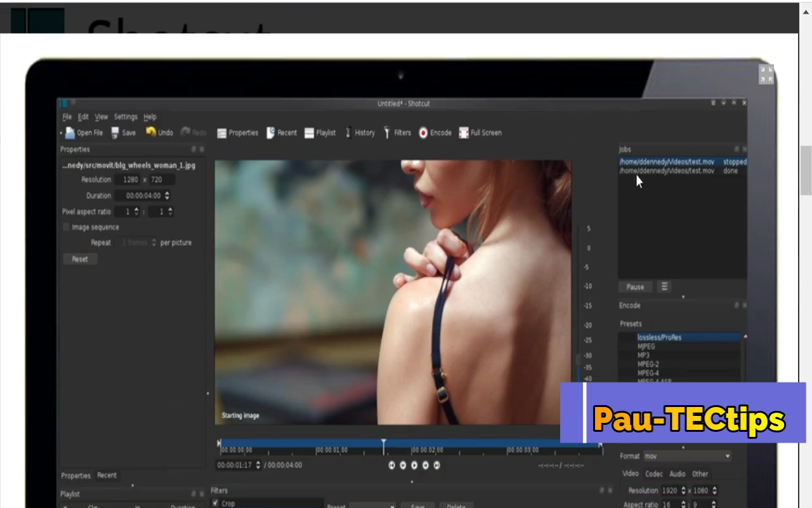The image size is (812, 508).
Task: Click the Encode record icon
Action: 423,133
